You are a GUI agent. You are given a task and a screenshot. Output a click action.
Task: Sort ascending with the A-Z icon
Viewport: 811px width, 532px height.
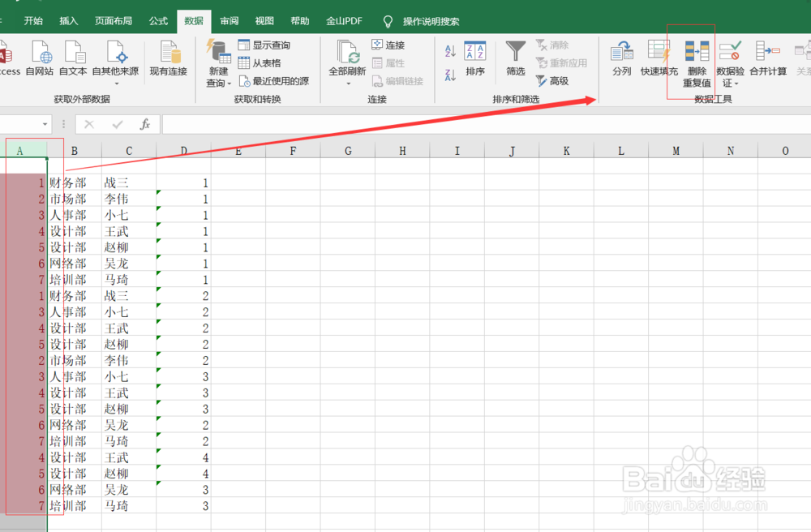pos(450,50)
